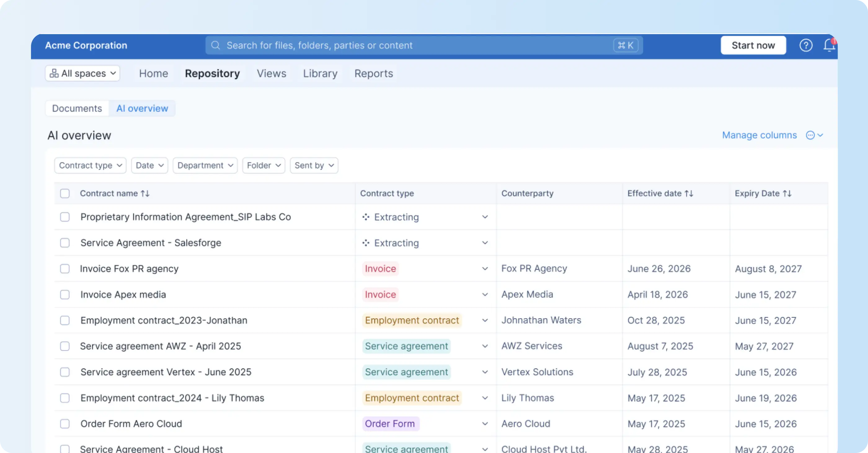Click Service agreement tag in Vertex row
Screen dimensions: 868x453
[x=406, y=372]
